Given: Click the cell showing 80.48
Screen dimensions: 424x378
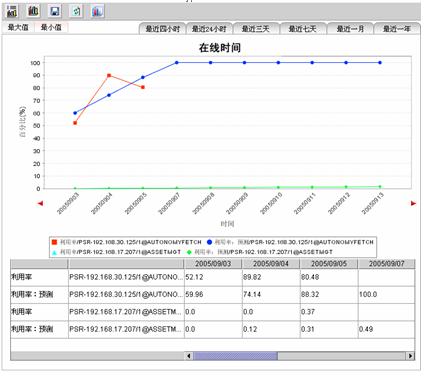Looking at the screenshot, I should [x=329, y=277].
